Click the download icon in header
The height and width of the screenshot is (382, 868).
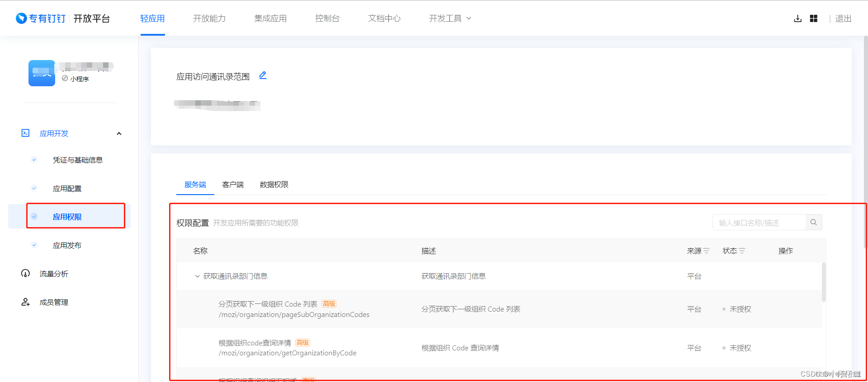(x=798, y=19)
